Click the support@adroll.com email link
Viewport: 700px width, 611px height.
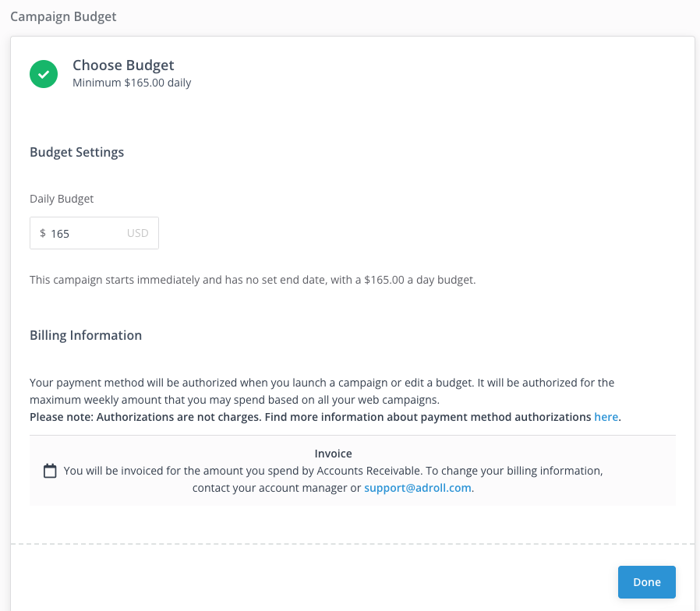tap(419, 489)
